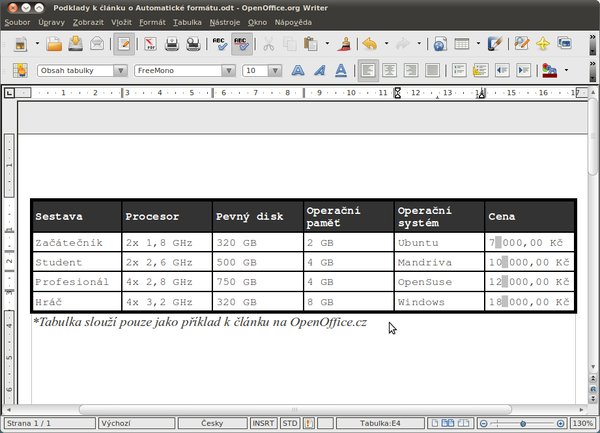Toggle Numbering list icon

click(459, 70)
